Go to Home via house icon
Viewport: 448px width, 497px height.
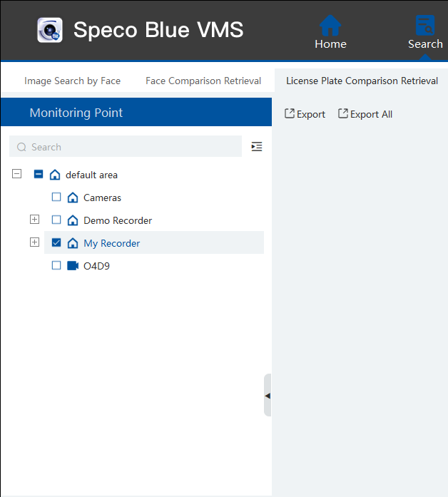[330, 26]
